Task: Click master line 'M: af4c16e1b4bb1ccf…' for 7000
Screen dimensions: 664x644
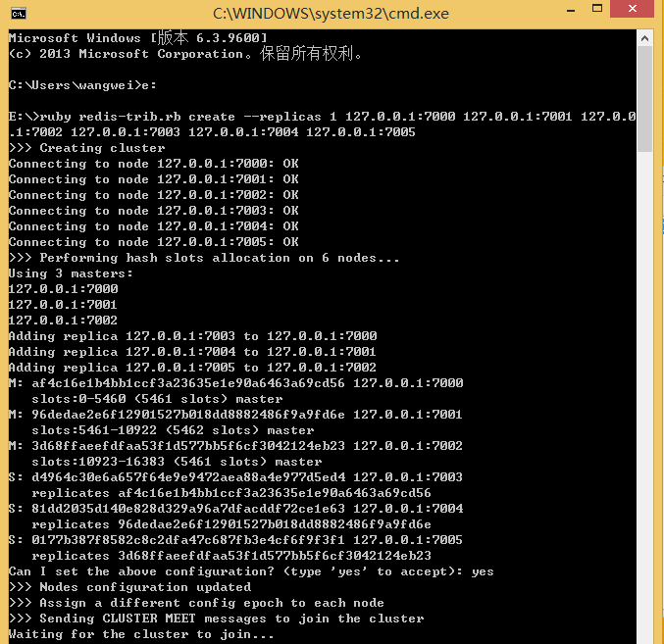Action: point(235,383)
